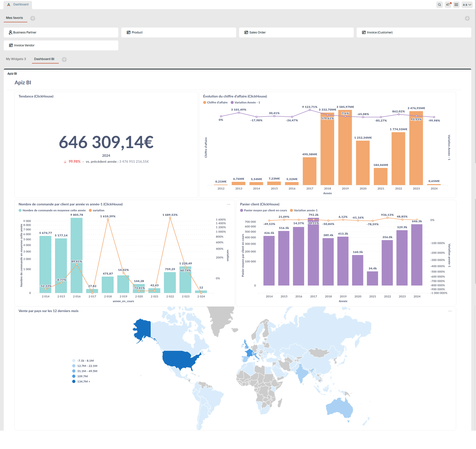Click Australia on the world map
The width and height of the screenshot is (476, 449).
[x=339, y=408]
